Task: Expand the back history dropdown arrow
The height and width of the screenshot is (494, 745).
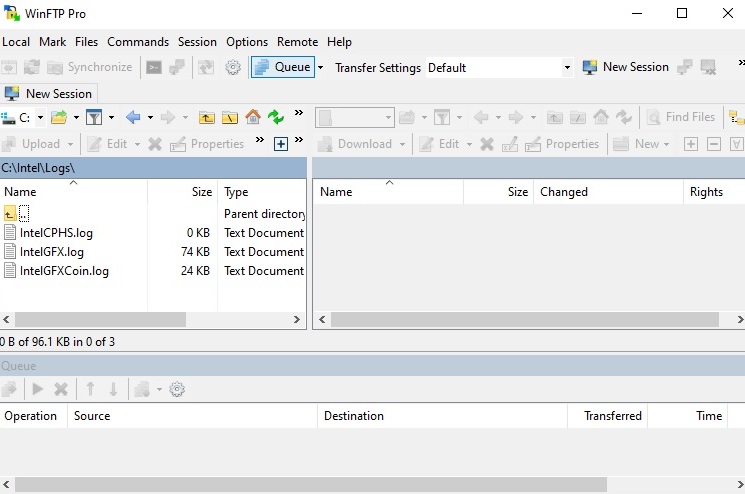Action: coord(150,117)
